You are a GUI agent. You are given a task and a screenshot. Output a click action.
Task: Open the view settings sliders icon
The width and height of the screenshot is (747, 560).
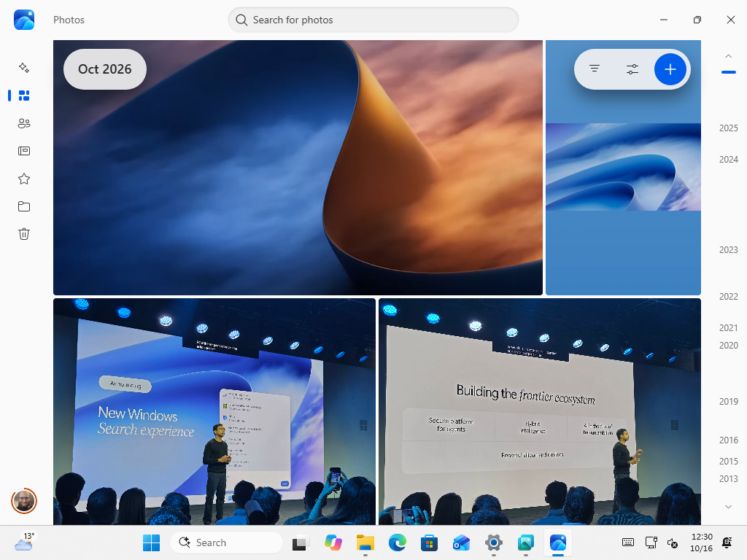pos(632,69)
